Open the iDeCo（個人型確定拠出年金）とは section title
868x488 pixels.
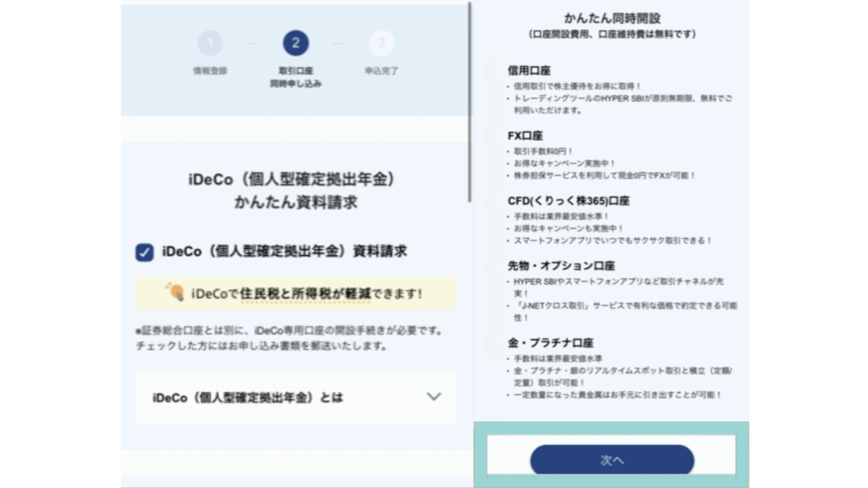coord(248,396)
